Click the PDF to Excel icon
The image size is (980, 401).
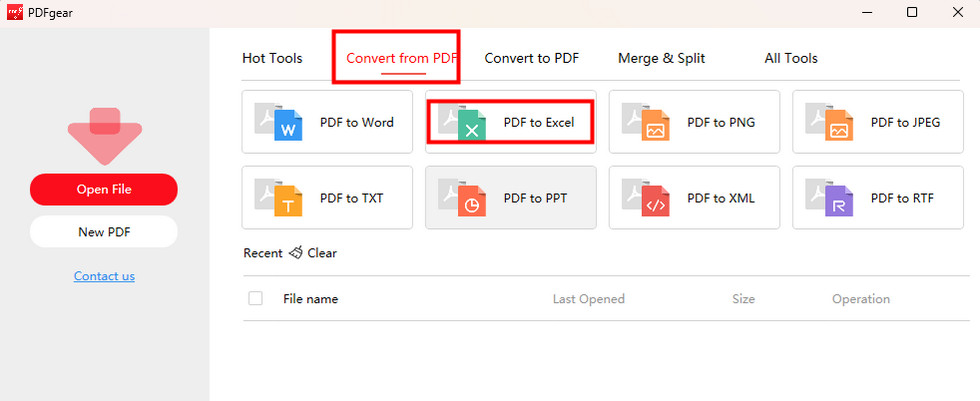462,121
